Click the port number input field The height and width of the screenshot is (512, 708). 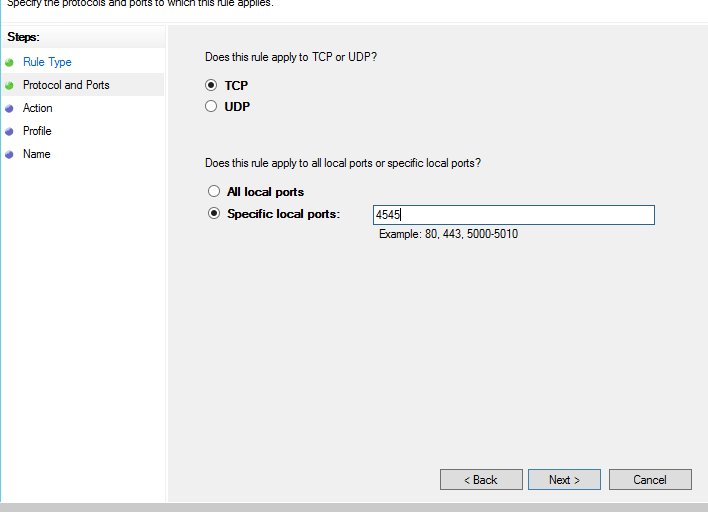514,215
